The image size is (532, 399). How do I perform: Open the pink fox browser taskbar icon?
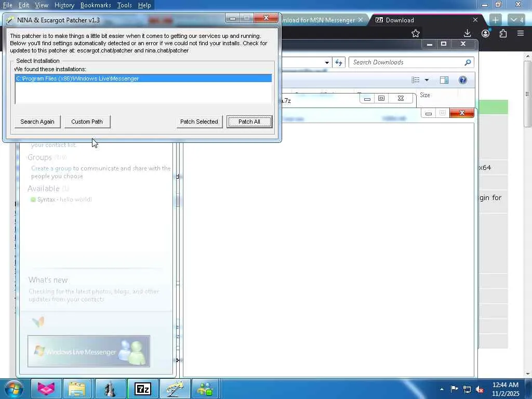click(46, 389)
